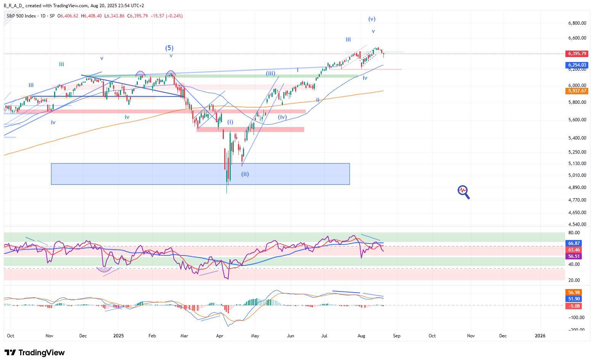The width and height of the screenshot is (594, 364).
Task: Select the blue moving average label 6,254.03
Action: coord(577,65)
